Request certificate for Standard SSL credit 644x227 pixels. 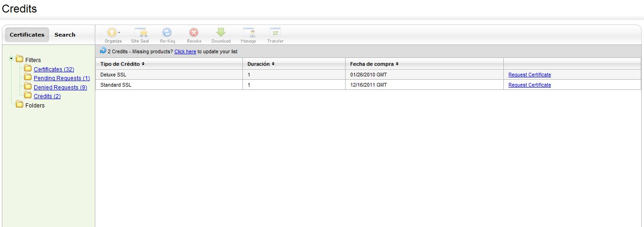[529, 85]
